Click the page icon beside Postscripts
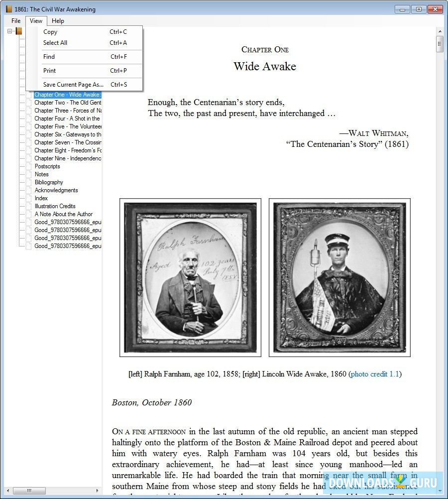Screen dimensions: 448x499 pyautogui.click(x=28, y=166)
